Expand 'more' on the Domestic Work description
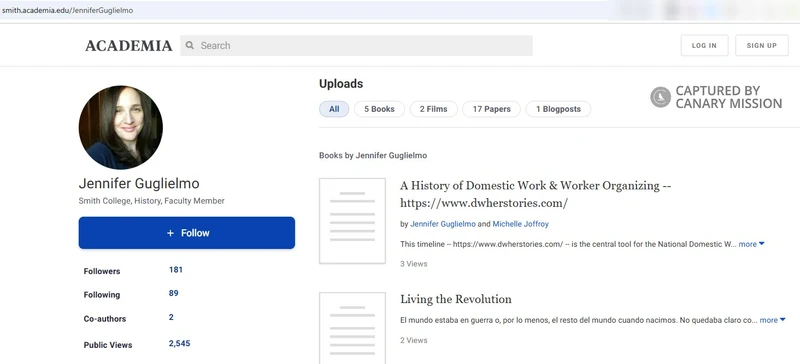Screen dimensions: 800x364 tap(751, 244)
